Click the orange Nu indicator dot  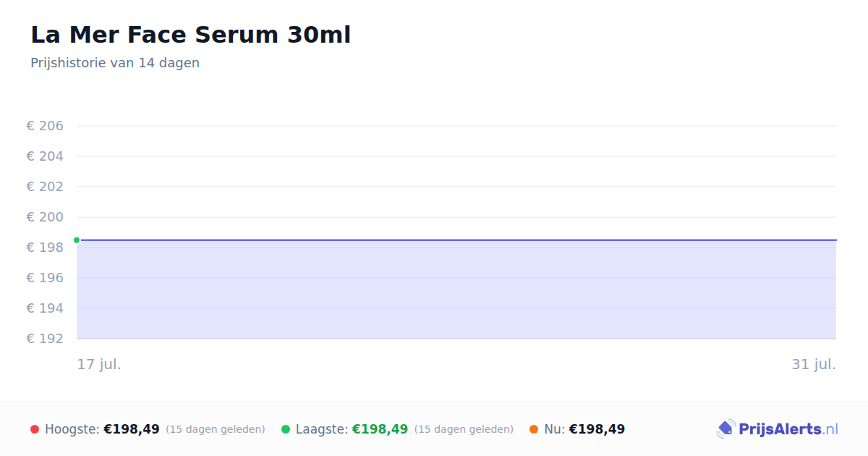pyautogui.click(x=534, y=429)
